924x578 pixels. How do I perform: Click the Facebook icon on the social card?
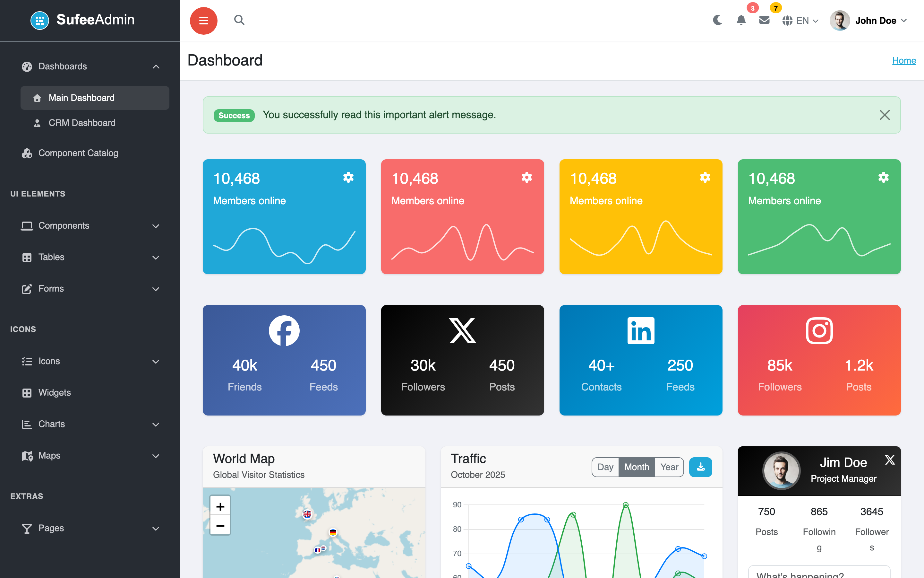tap(284, 331)
